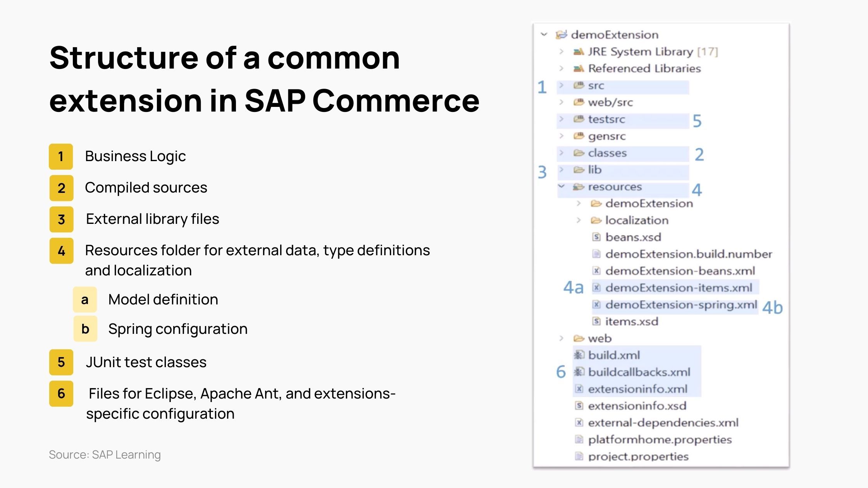Expand the localization folder

click(579, 220)
